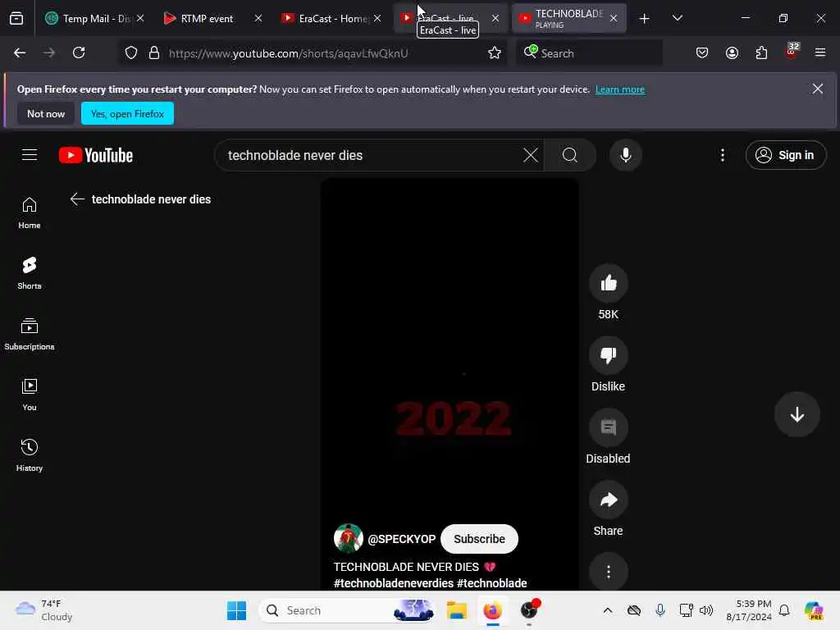Open Learn more link in notification

click(620, 89)
